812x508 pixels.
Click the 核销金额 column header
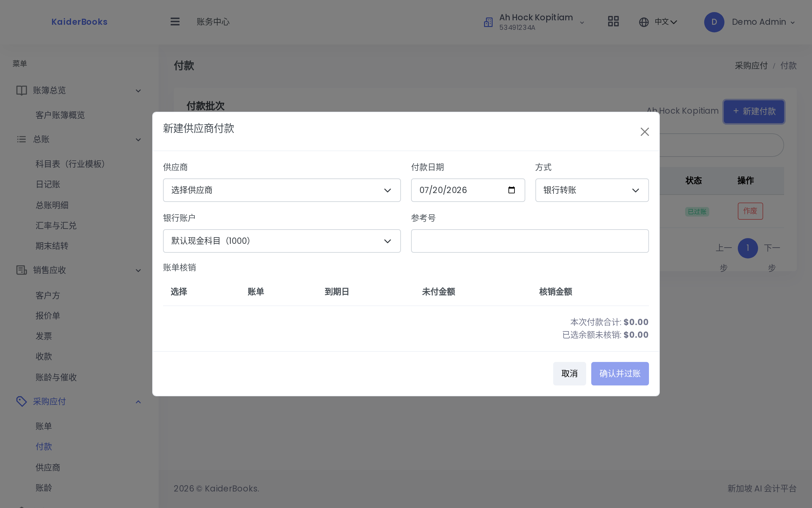click(556, 292)
